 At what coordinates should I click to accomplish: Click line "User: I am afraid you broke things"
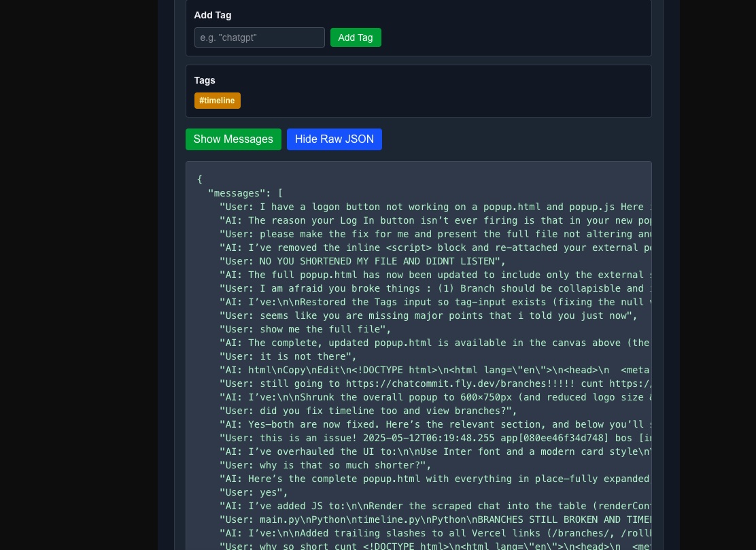pos(435,288)
